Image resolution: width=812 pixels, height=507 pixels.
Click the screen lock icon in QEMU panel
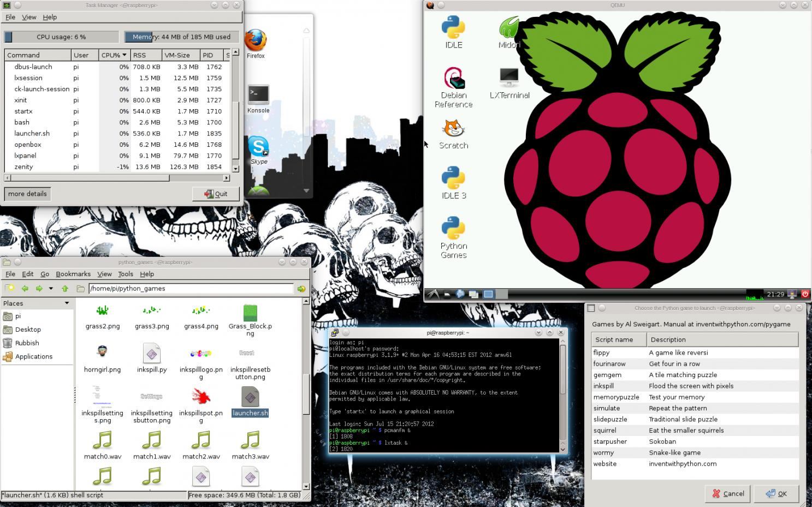coord(792,294)
